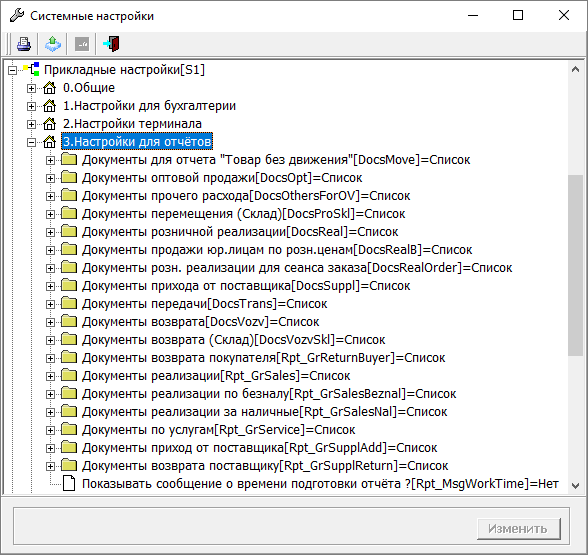Click the tree root icon for Прикладные настройки

pos(32,69)
